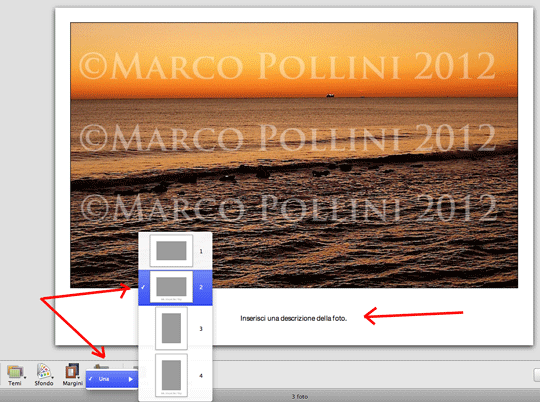Image resolution: width=540 pixels, height=402 pixels.
Task: Click the "3 foto" status text
Action: (300, 396)
